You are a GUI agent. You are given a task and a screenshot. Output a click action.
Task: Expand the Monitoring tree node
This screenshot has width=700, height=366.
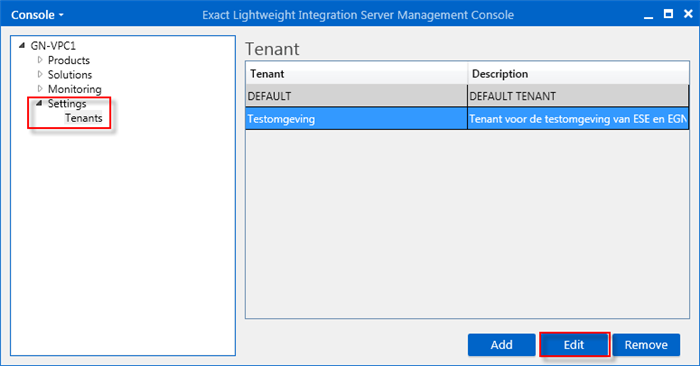pos(40,88)
